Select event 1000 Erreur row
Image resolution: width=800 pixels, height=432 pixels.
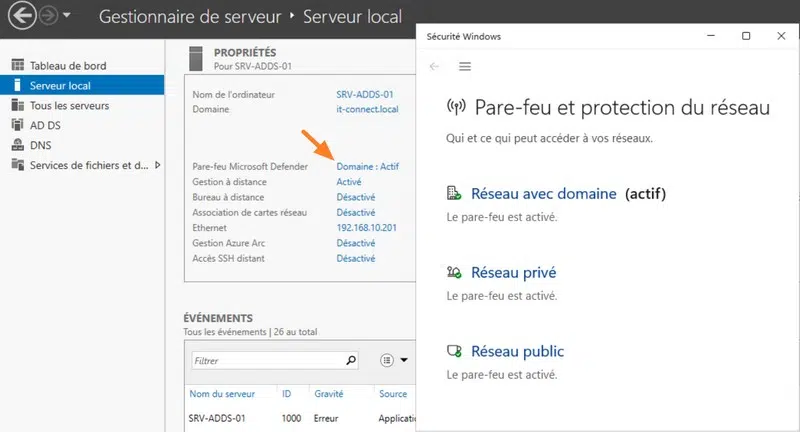click(x=301, y=418)
